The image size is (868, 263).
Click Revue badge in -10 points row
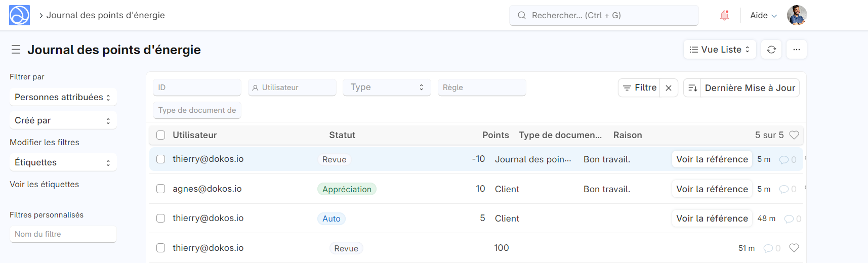click(334, 159)
